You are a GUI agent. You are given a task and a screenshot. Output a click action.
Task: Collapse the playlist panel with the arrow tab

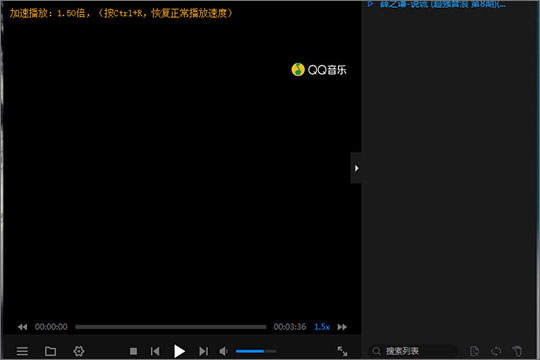356,168
